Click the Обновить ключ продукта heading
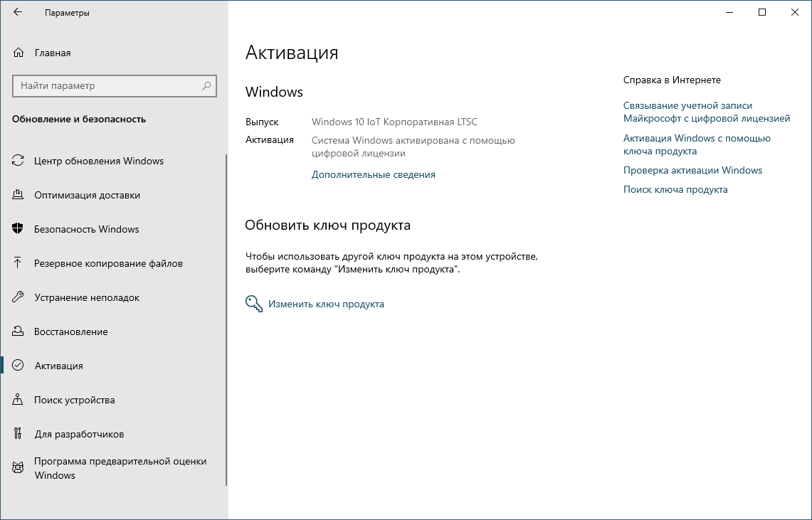 (x=328, y=225)
